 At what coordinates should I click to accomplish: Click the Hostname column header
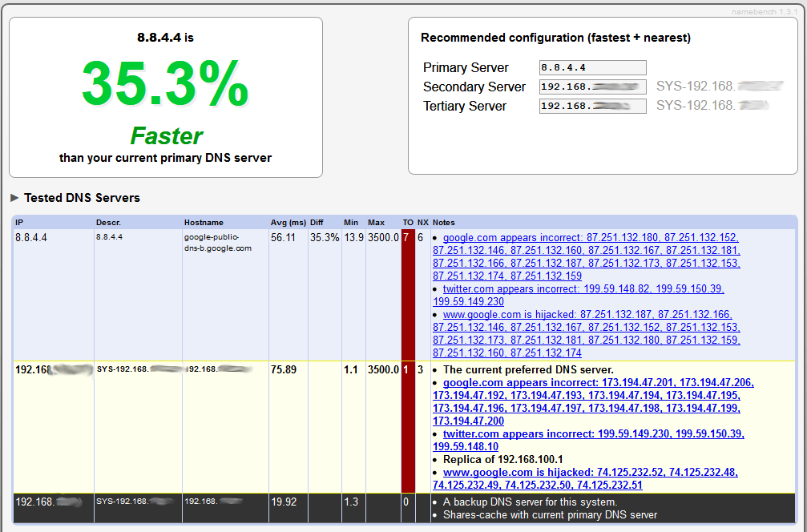tap(204, 222)
